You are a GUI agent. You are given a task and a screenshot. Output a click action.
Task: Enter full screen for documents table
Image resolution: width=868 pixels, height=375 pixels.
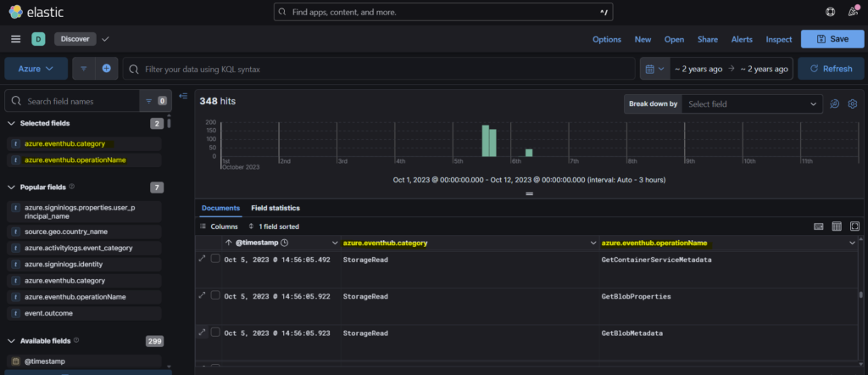pos(854,227)
